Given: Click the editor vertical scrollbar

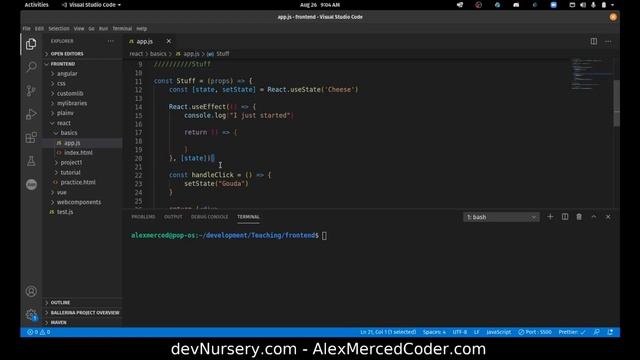Looking at the screenshot, I should point(616,103).
